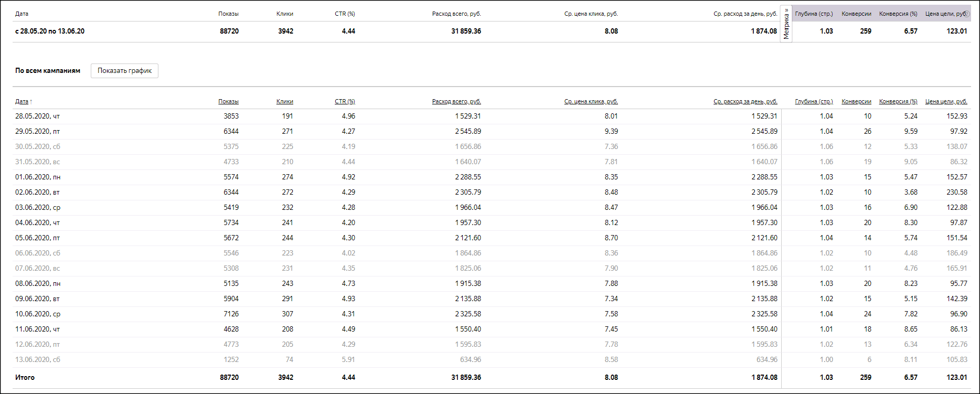Sort by Глубина (стр.) column header
The width and height of the screenshot is (980, 394).
click(814, 101)
